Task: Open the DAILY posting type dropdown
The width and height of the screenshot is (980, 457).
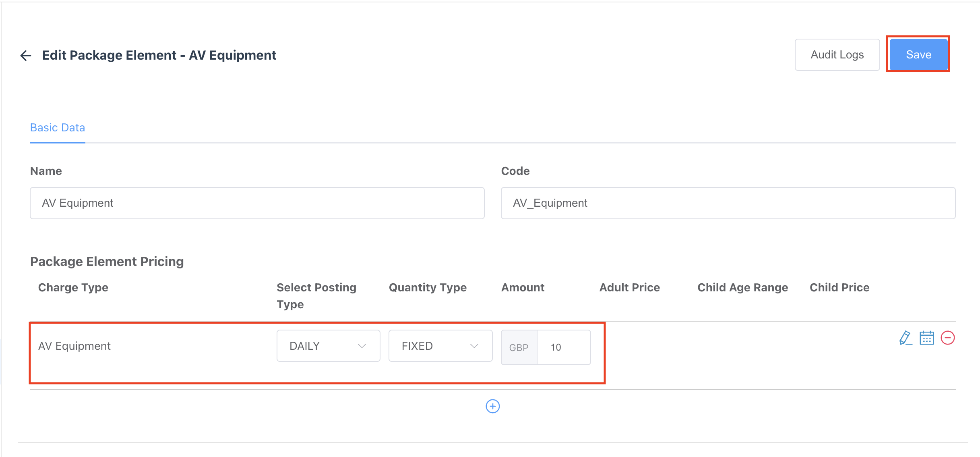Action: pyautogui.click(x=328, y=345)
